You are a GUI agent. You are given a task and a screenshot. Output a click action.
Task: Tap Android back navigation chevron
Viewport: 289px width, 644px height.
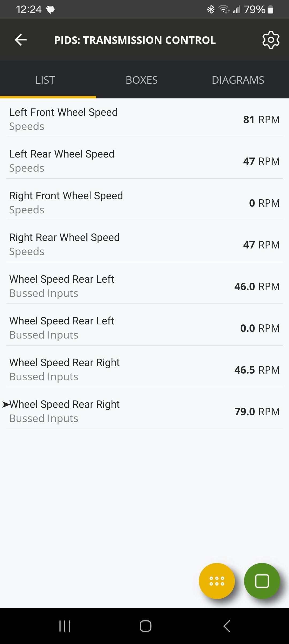coord(227,626)
